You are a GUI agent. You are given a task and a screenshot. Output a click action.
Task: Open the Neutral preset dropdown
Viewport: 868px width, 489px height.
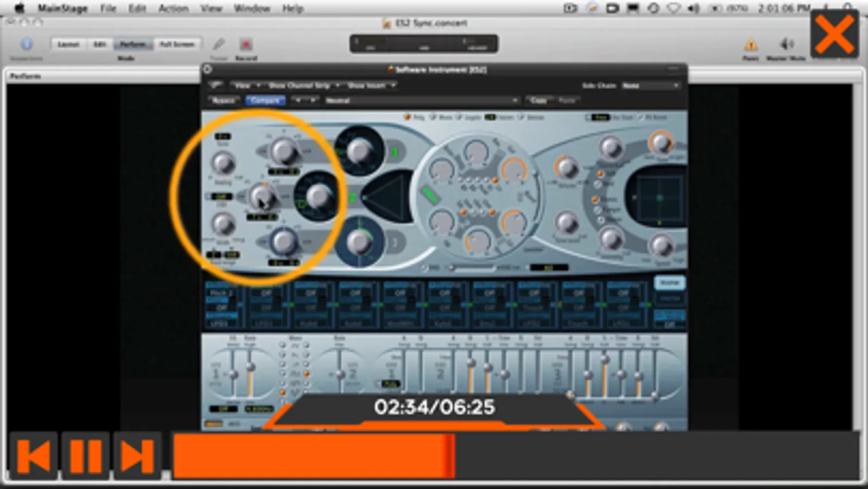pyautogui.click(x=421, y=101)
